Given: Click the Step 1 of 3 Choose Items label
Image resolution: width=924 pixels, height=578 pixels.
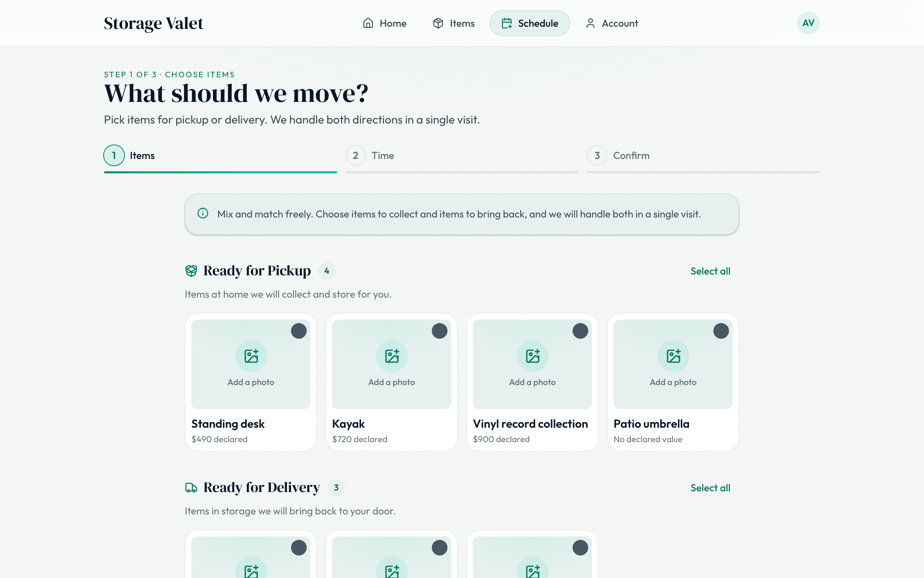Looking at the screenshot, I should click(169, 74).
